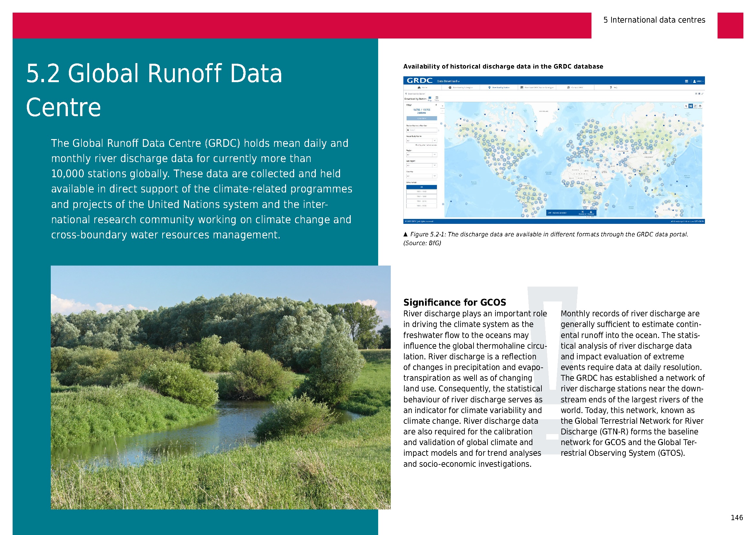
Task: Open the Data Download dropdown menu
Action: 449,81
